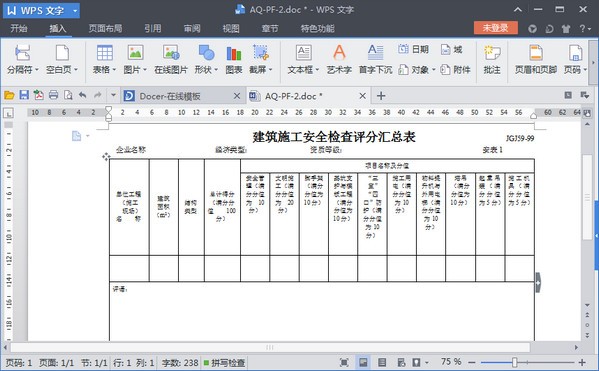
Task: Open the WPS 文字 application menu arrow
Action: coord(75,11)
